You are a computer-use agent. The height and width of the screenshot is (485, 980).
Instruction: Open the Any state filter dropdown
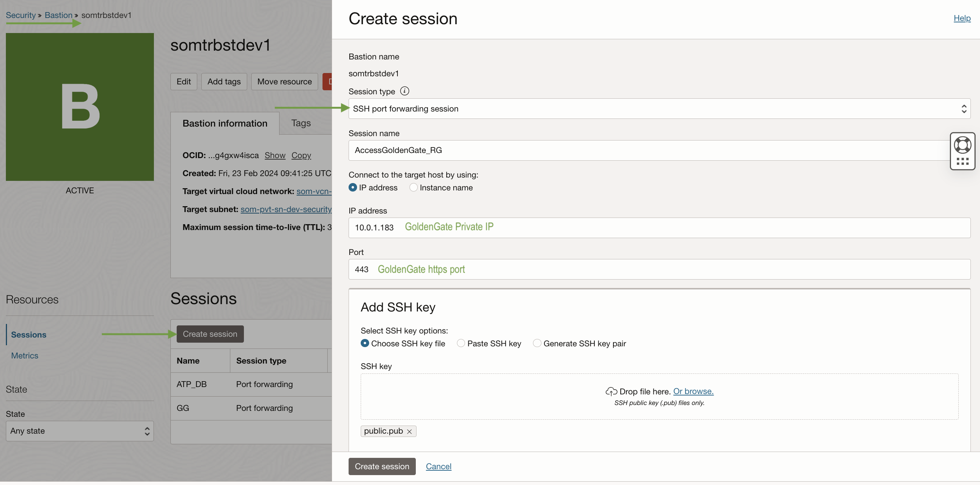(80, 431)
